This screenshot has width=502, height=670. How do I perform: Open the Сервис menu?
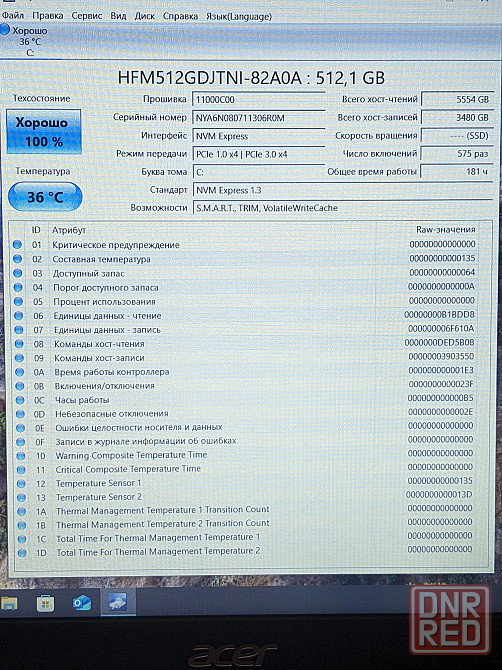pyautogui.click(x=87, y=16)
